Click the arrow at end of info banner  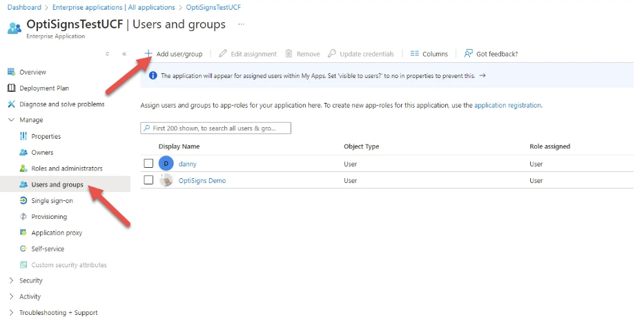click(x=482, y=76)
